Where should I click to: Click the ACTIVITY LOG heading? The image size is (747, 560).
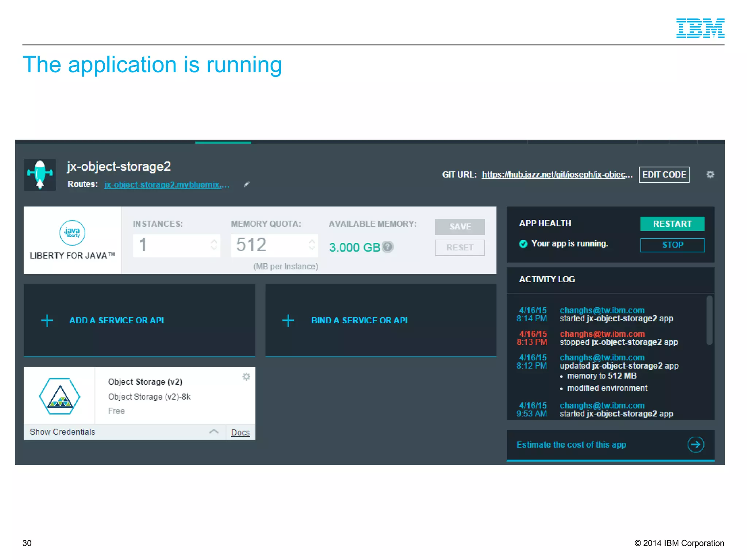tap(547, 279)
